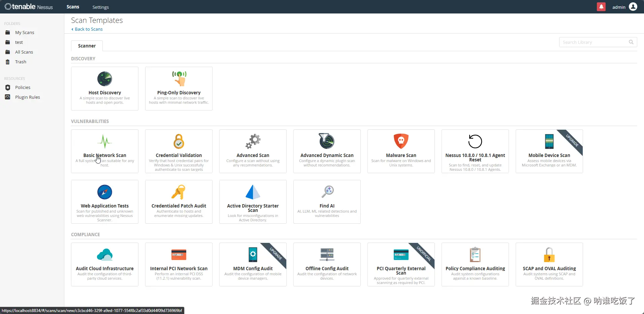Open the Policies resource link
This screenshot has height=314, width=644.
tap(23, 88)
